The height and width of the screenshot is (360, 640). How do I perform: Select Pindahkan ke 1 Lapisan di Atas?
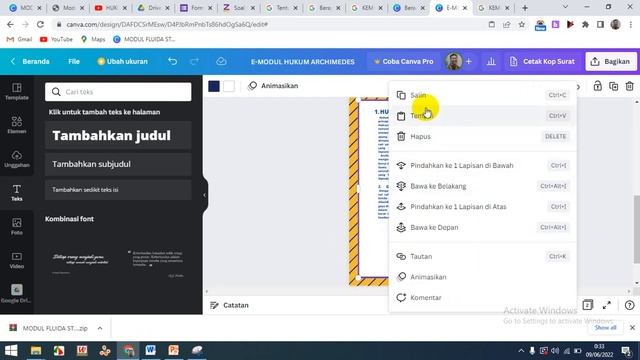[x=483, y=207]
